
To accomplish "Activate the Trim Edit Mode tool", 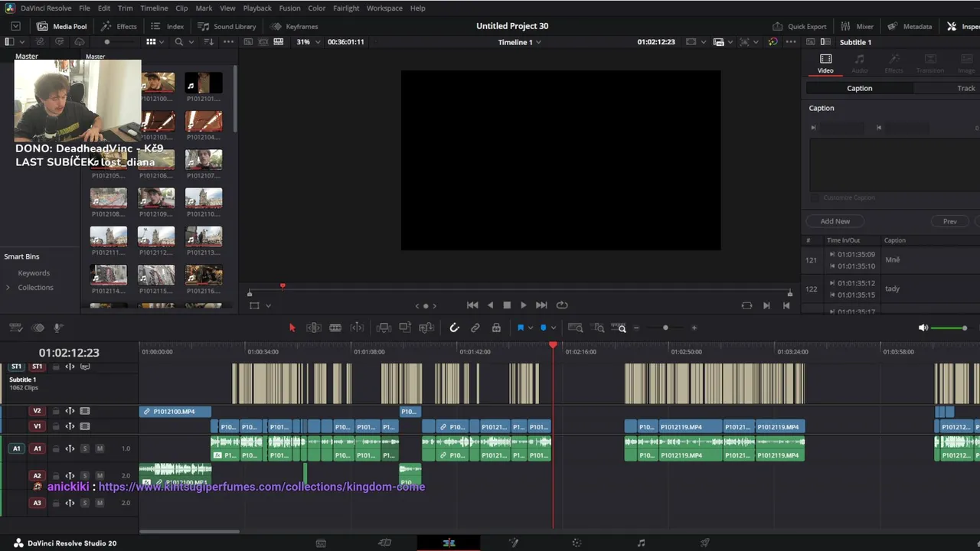I will pos(313,328).
